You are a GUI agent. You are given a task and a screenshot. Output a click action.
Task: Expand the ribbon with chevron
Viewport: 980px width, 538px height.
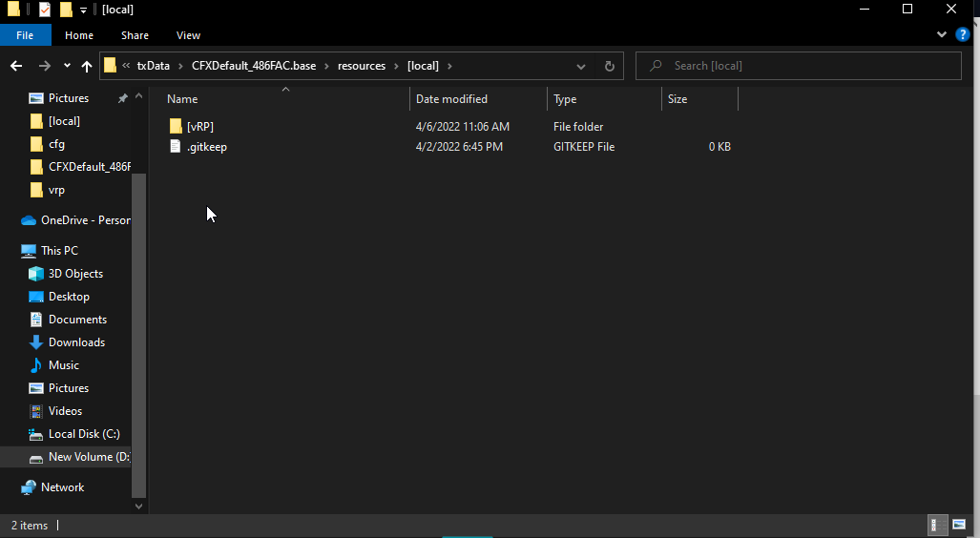click(942, 35)
